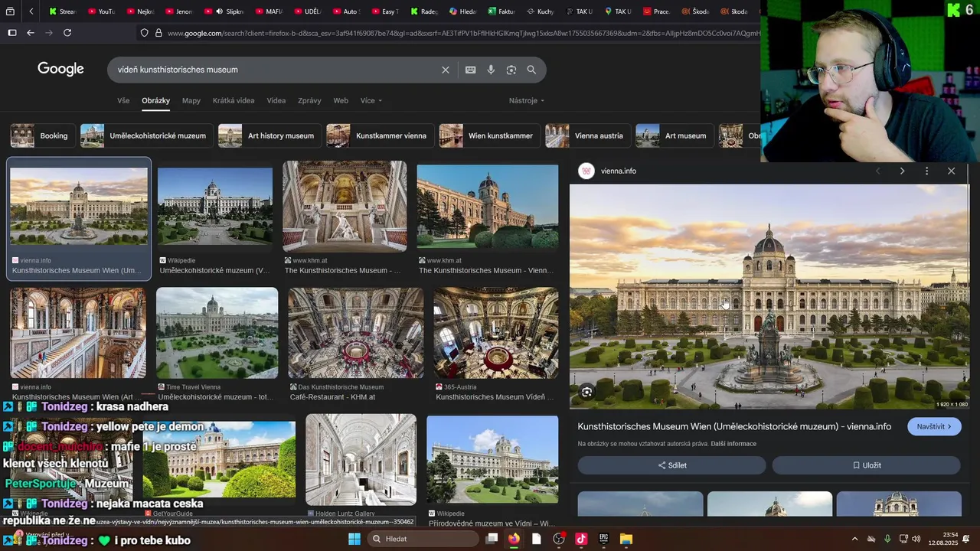Show site tracking protection shield
Screen dimensions: 980x551
tap(144, 33)
